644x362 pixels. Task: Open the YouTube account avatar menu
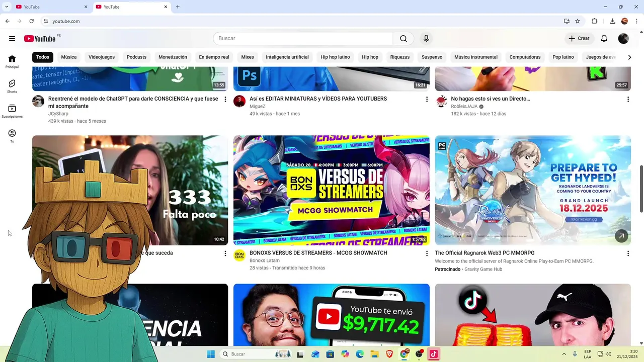click(x=623, y=39)
